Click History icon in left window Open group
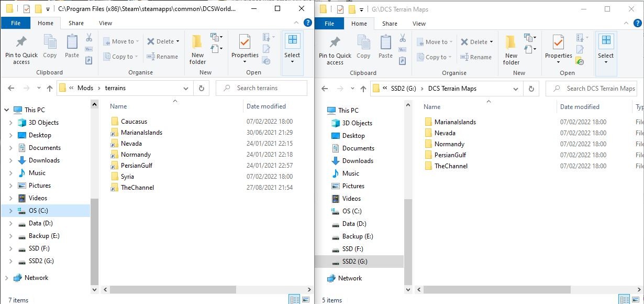Screen dimensions: 644x304 (x=267, y=61)
